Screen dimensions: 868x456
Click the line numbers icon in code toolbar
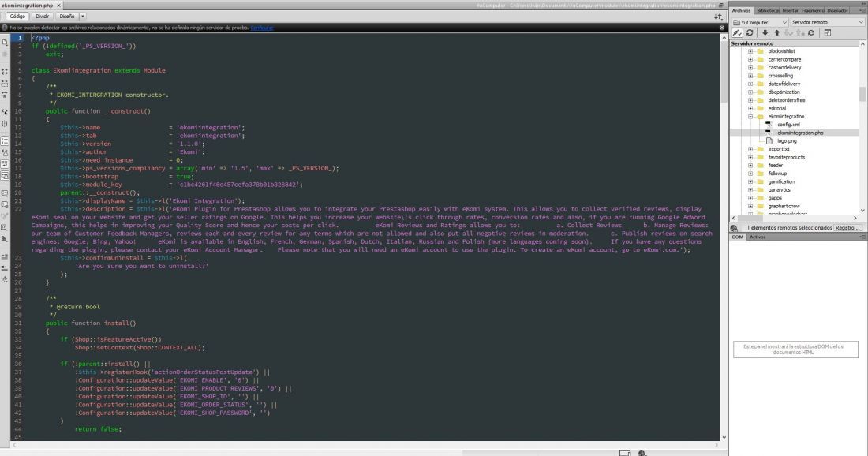point(5,141)
